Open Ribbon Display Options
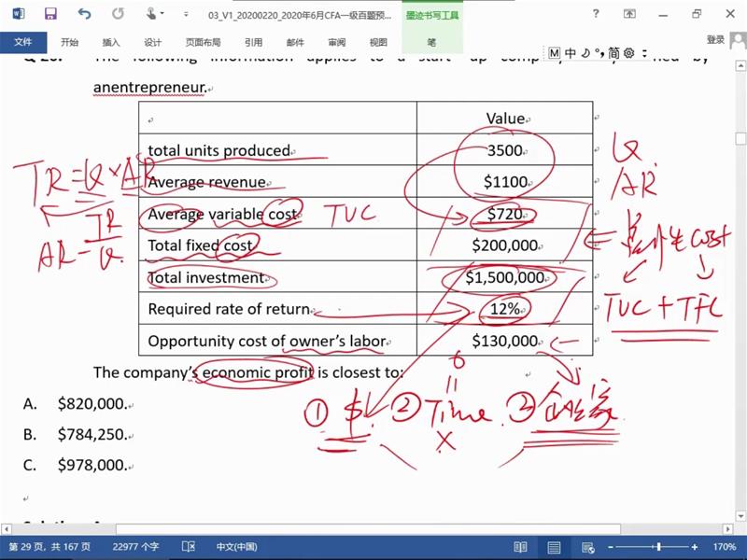This screenshot has width=747, height=560. coord(631,14)
